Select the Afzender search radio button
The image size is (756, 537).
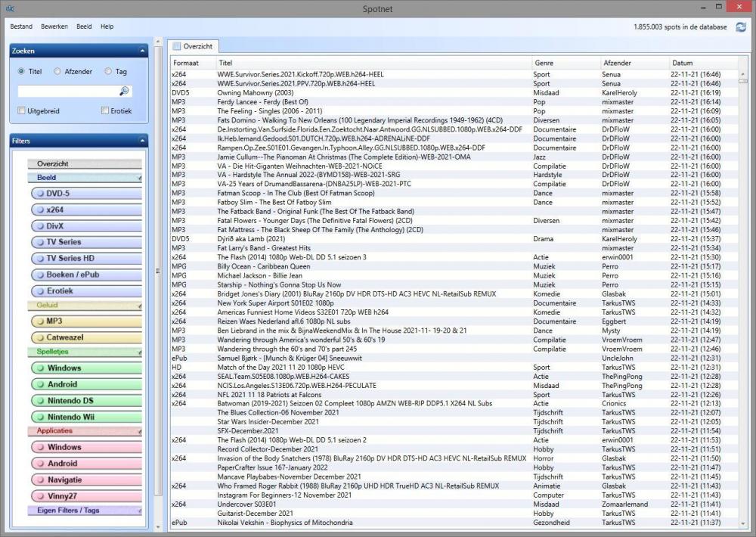point(57,72)
